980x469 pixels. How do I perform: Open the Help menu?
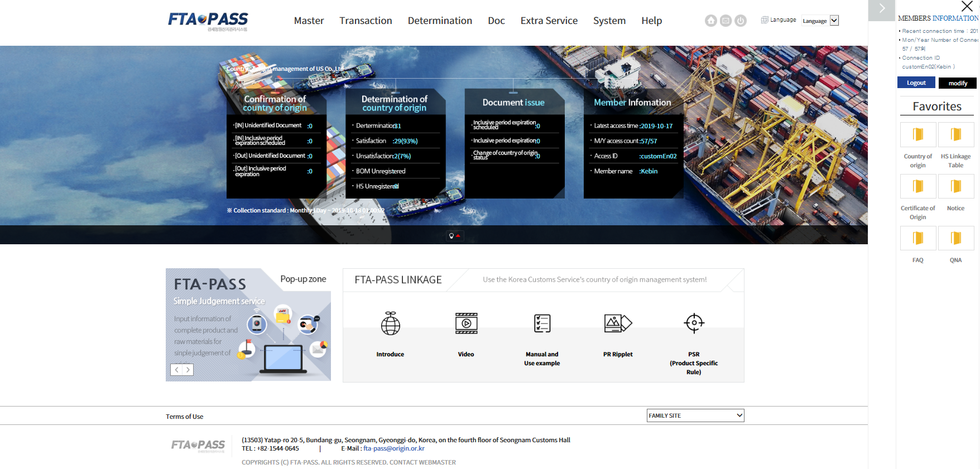(652, 21)
